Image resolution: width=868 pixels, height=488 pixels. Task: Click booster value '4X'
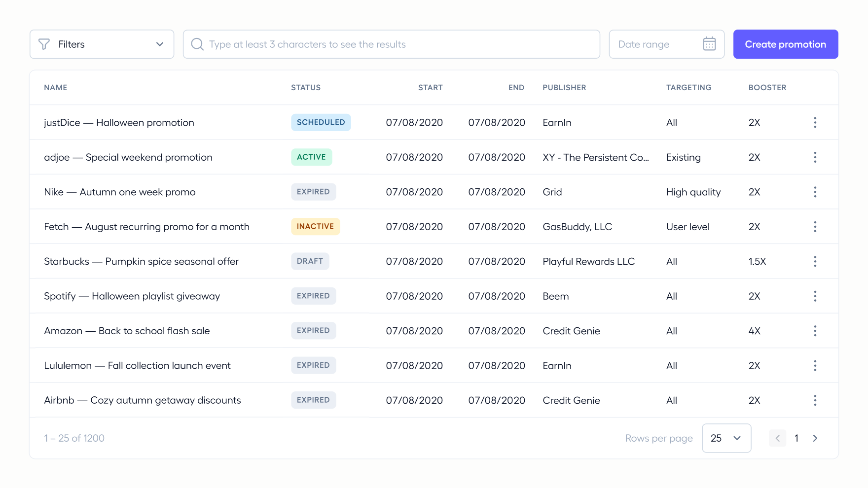pos(754,331)
